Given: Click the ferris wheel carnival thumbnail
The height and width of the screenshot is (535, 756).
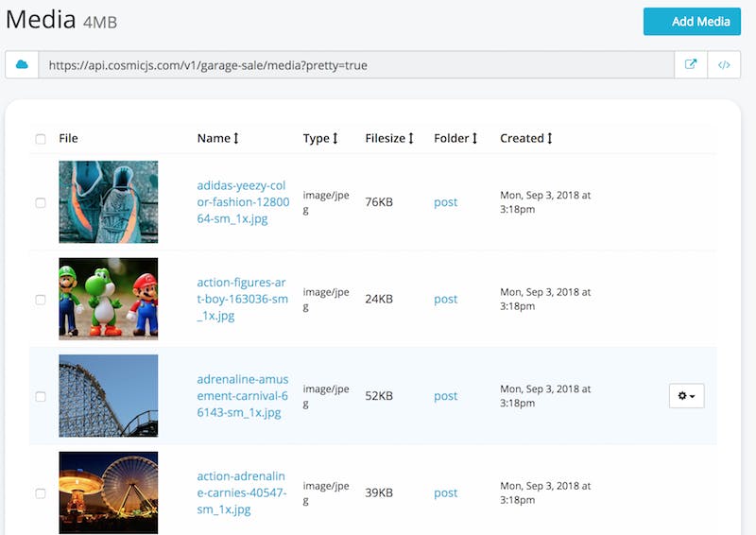Looking at the screenshot, I should pyautogui.click(x=108, y=492).
